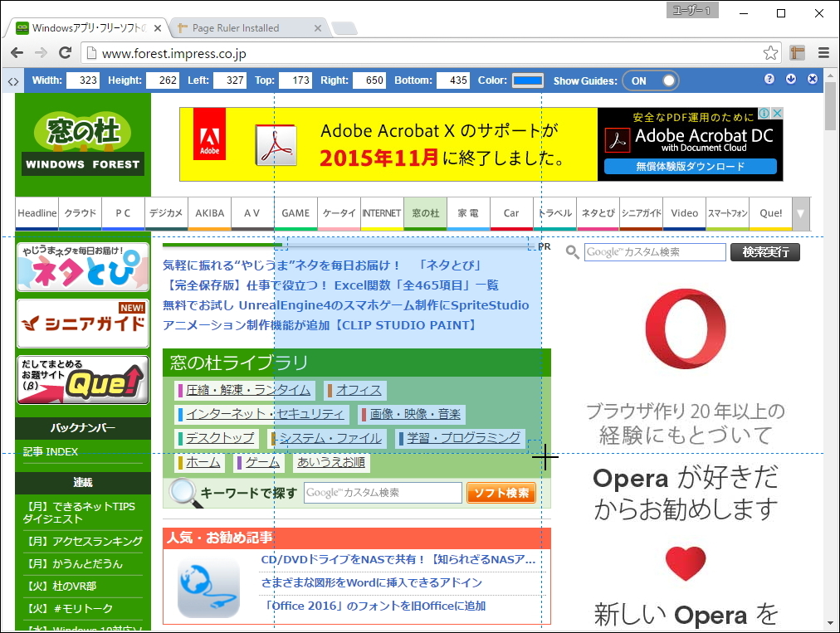The image size is (840, 633).
Task: Click the ユーザー 1 profile button
Action: tap(692, 12)
